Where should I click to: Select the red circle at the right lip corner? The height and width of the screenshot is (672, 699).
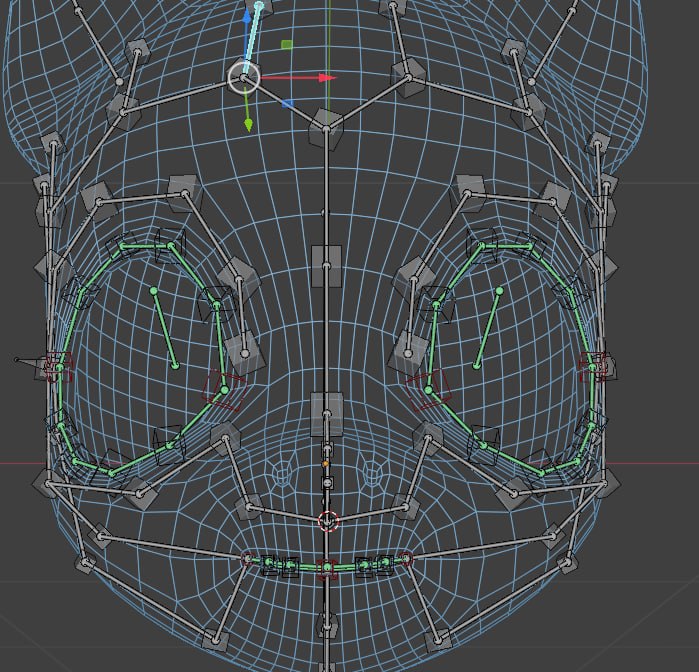click(x=405, y=558)
